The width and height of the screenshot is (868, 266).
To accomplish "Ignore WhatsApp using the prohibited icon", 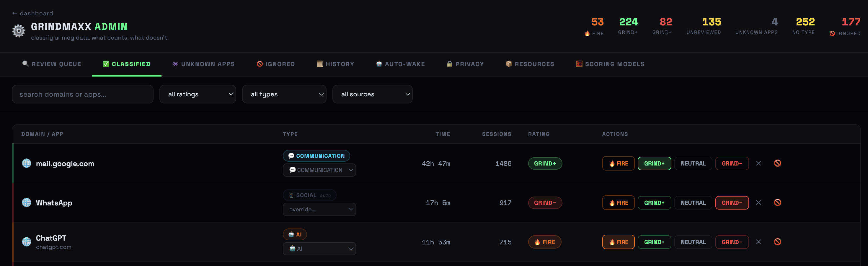I will (778, 202).
